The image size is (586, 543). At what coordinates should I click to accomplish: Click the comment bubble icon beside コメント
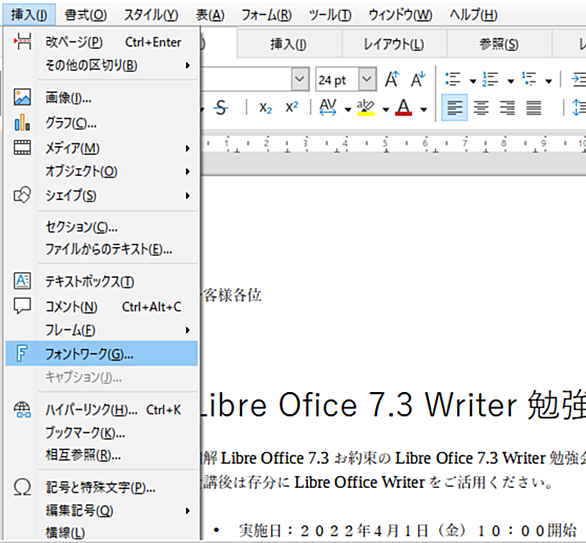[x=22, y=306]
